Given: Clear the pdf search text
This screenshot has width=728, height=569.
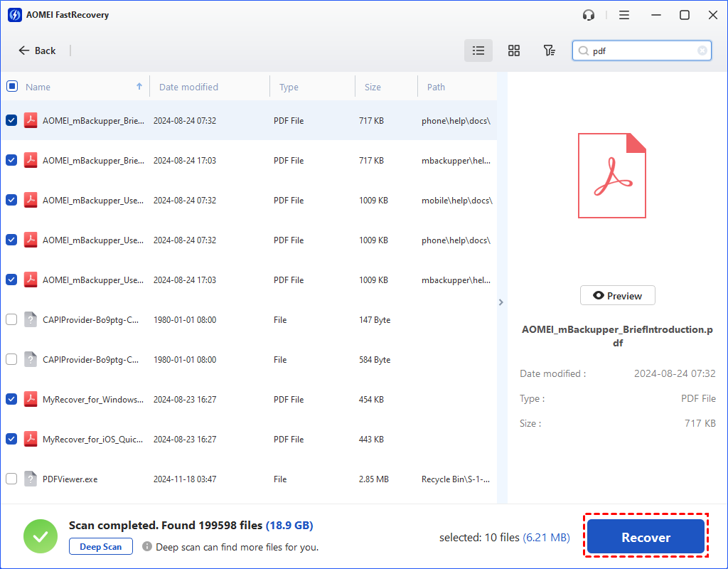Looking at the screenshot, I should [702, 50].
